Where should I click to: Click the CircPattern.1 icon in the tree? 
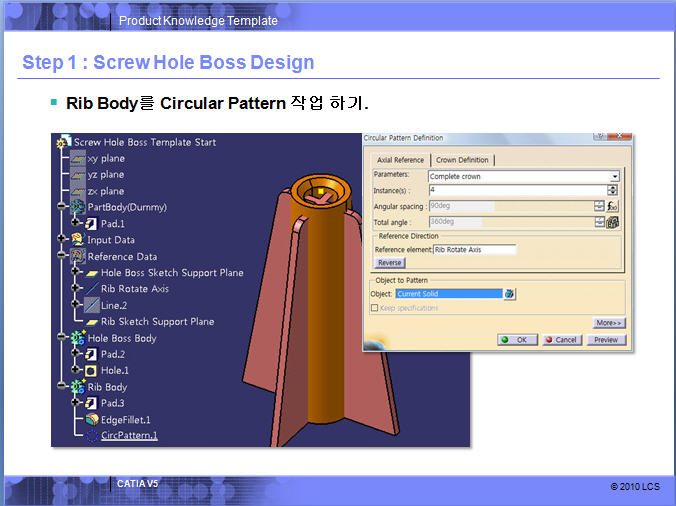coord(91,436)
